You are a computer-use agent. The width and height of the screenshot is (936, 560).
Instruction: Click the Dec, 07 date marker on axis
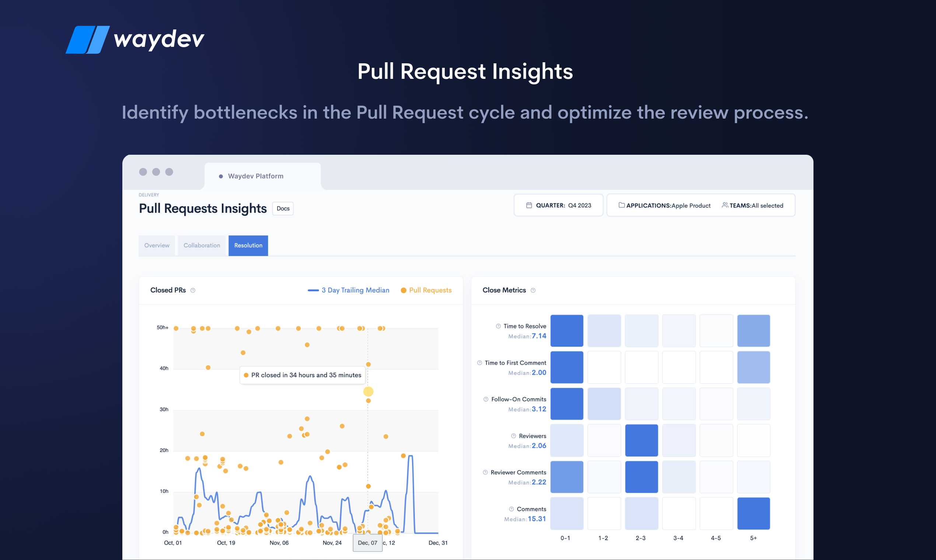367,543
